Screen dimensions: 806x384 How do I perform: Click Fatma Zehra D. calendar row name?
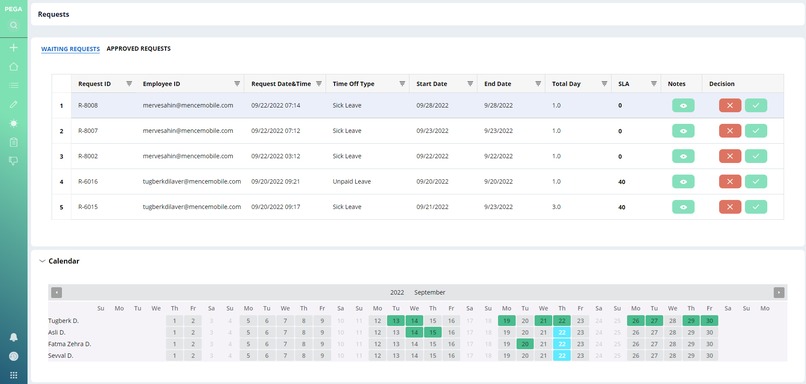click(x=69, y=344)
